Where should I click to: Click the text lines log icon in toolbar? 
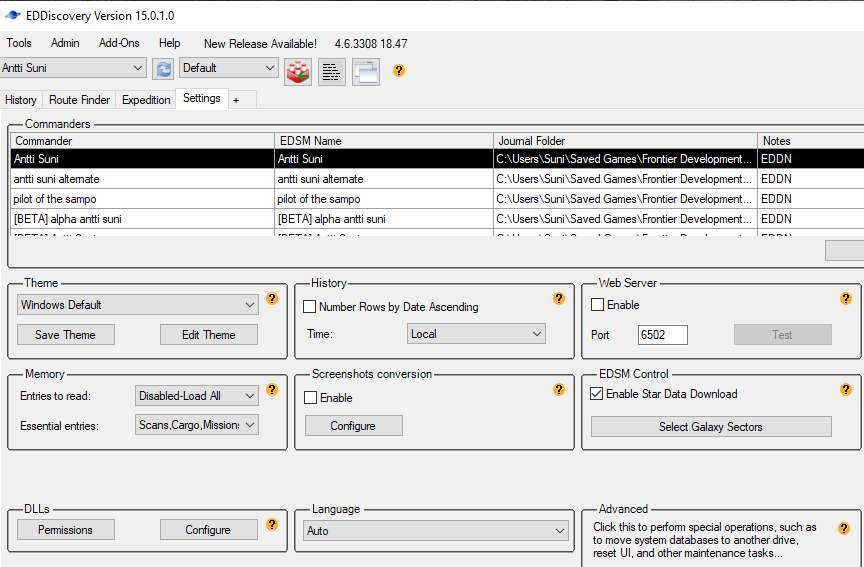click(331, 72)
